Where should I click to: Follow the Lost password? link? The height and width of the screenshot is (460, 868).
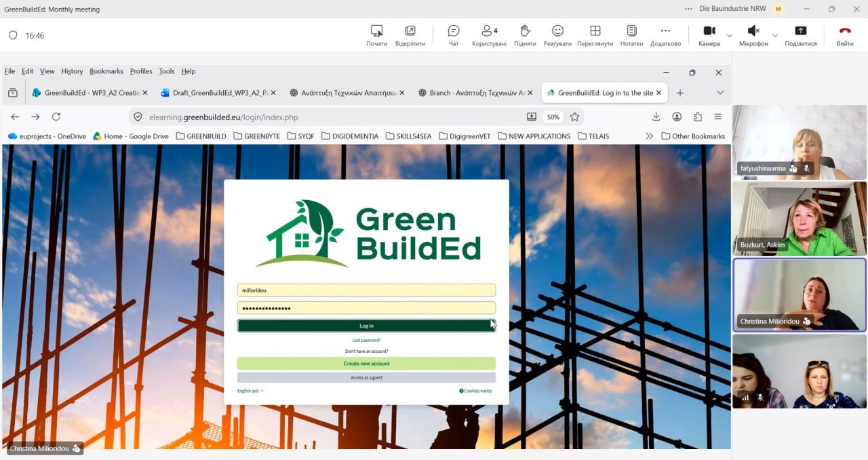pyautogui.click(x=366, y=340)
